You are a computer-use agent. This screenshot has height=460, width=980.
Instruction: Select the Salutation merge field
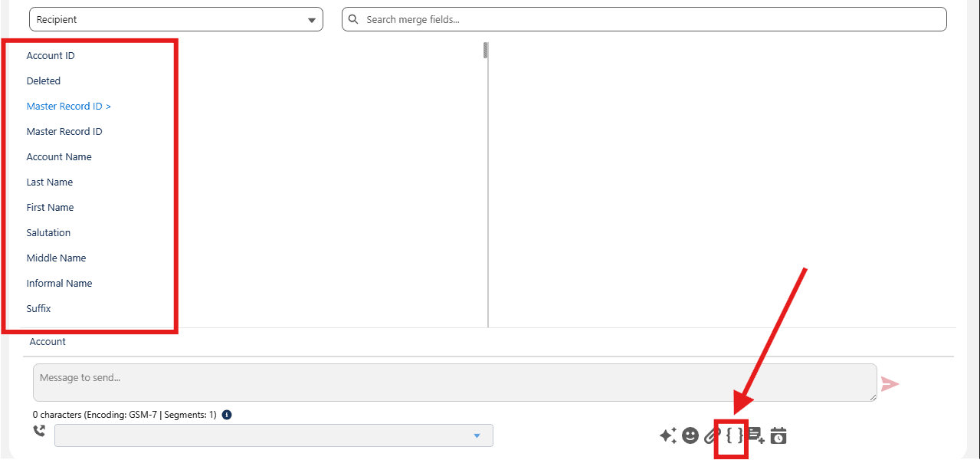[48, 232]
